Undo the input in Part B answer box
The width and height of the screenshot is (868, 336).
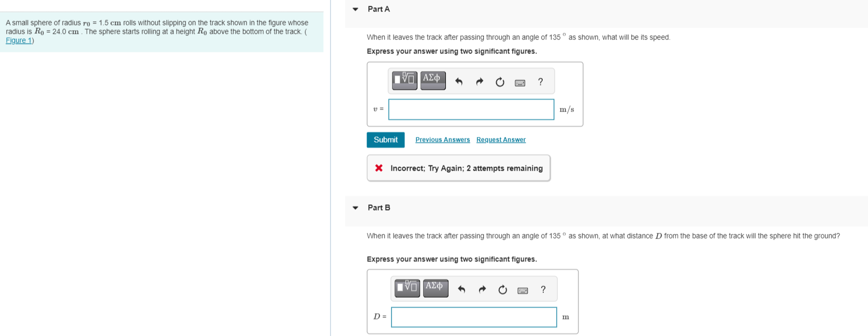tap(462, 289)
